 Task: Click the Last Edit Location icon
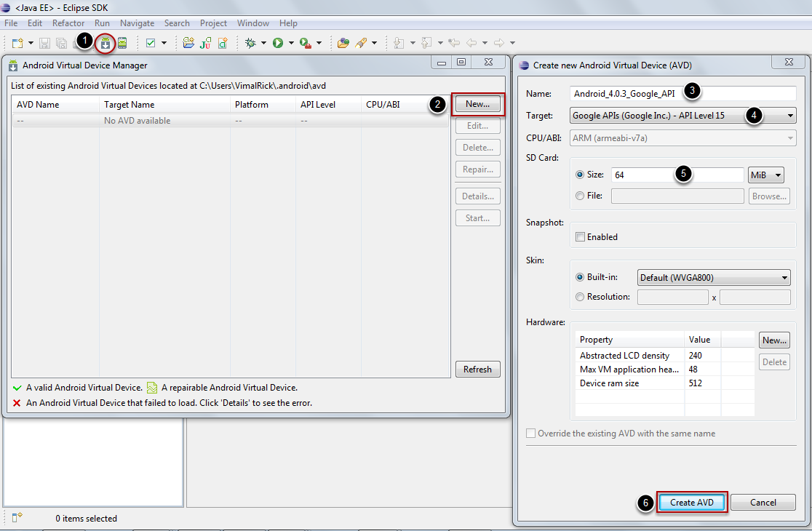tap(454, 43)
